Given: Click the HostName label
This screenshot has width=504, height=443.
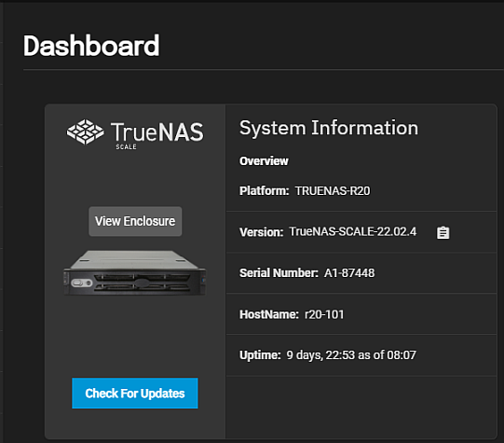Looking at the screenshot, I should (x=269, y=314).
